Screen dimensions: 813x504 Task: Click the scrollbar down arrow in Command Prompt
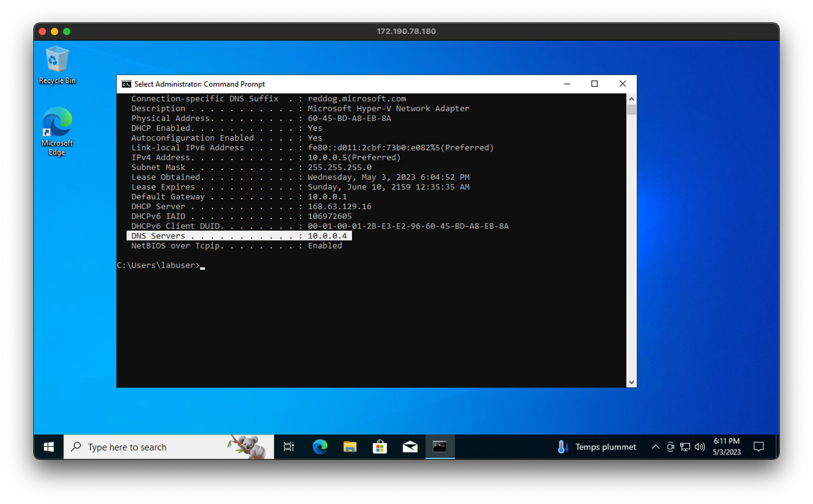[x=631, y=382]
